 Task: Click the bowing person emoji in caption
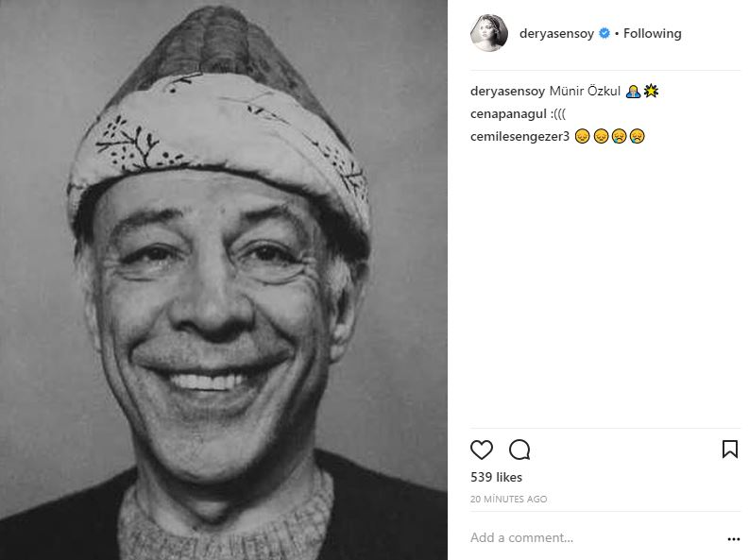[x=634, y=92]
